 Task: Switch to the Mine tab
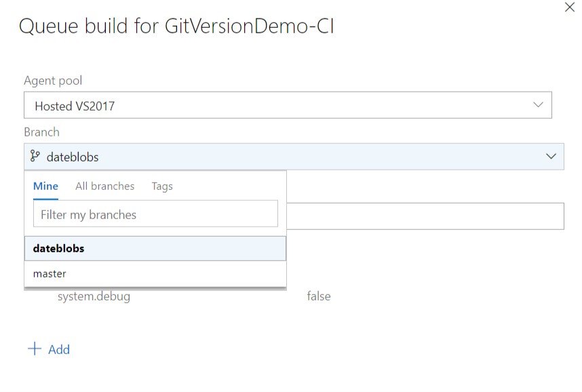point(45,186)
